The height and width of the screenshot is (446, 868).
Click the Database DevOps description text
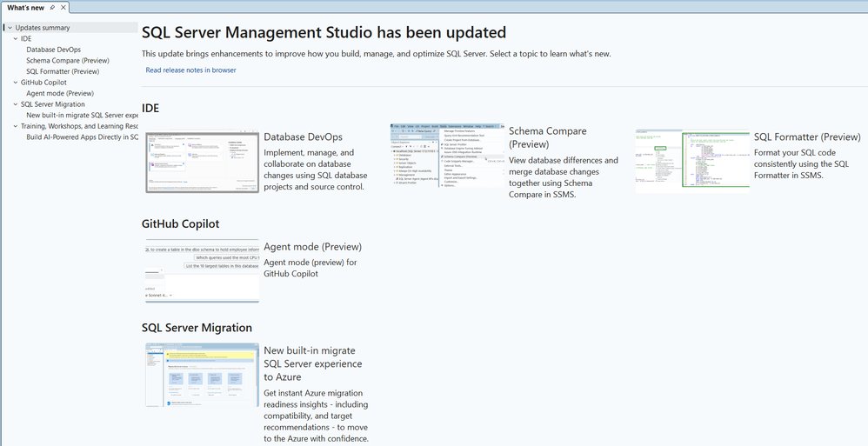(x=316, y=170)
